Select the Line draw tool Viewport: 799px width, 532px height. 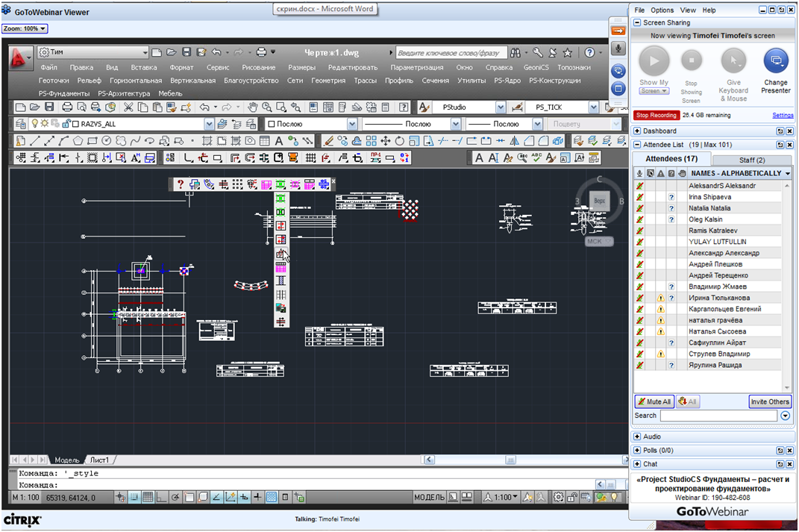[x=34, y=140]
